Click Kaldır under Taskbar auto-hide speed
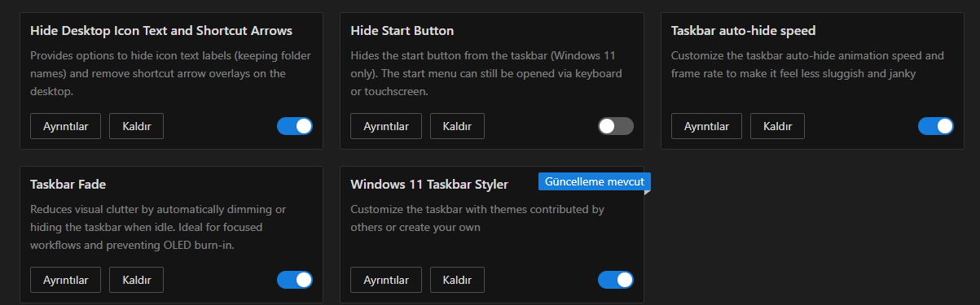The width and height of the screenshot is (980, 305). [x=777, y=126]
